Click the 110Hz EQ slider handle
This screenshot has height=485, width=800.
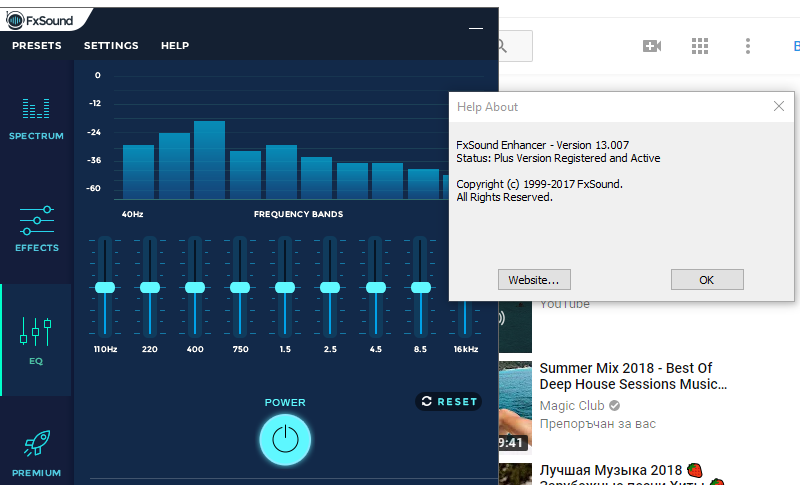pos(105,288)
